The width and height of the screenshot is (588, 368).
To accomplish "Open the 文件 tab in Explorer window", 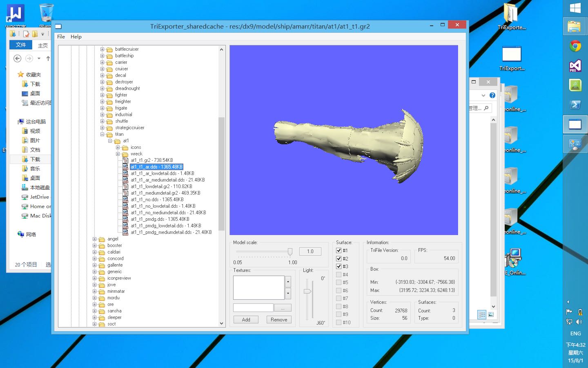I will (21, 45).
